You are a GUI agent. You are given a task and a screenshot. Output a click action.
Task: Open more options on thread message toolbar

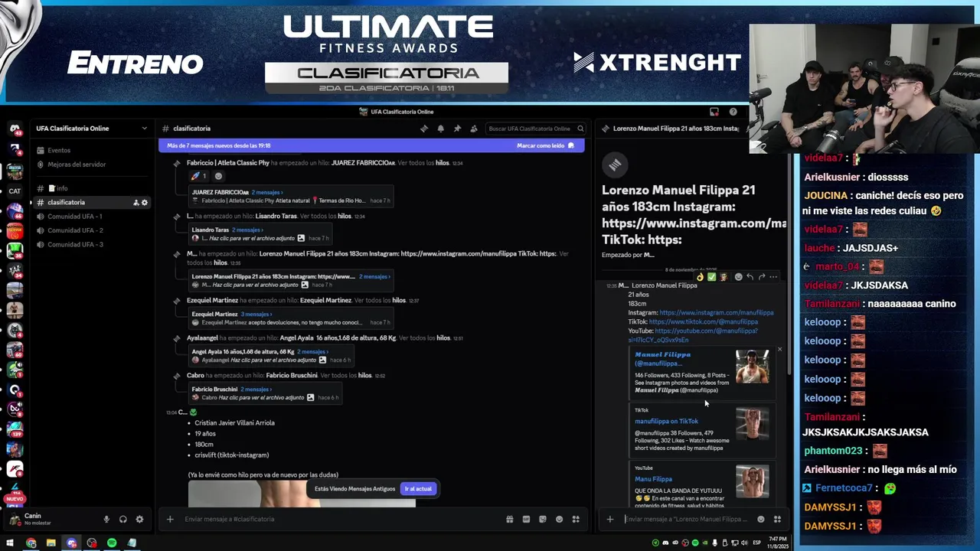click(773, 277)
